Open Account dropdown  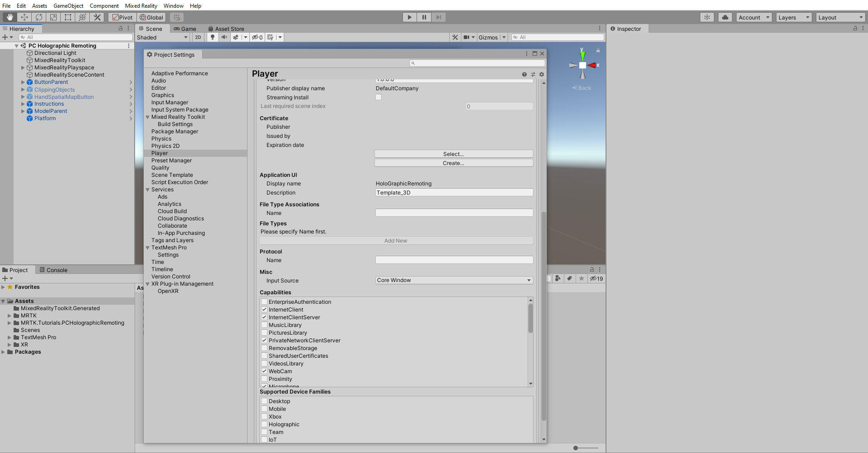tap(754, 17)
